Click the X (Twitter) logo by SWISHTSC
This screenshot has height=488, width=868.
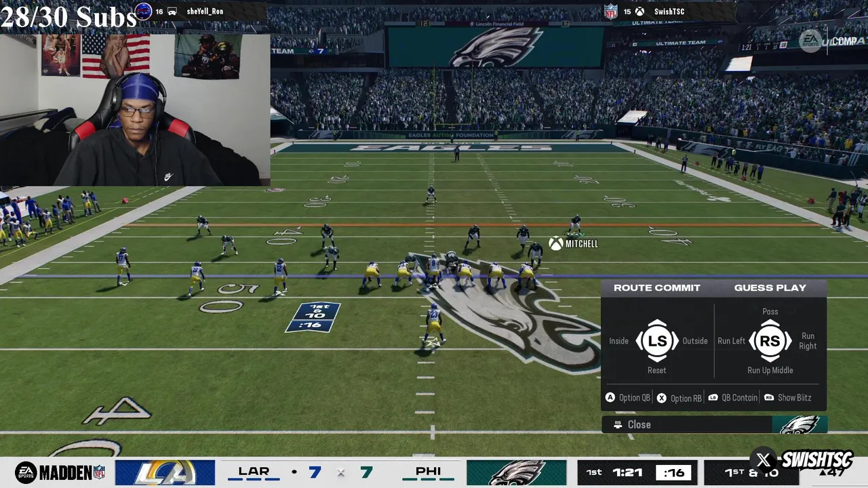click(763, 461)
